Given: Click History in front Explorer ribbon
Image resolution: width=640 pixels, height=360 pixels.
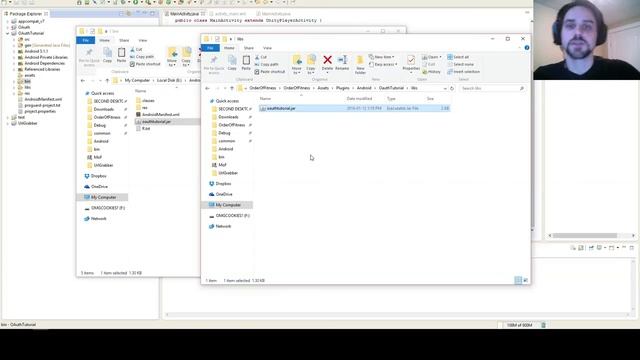Looking at the screenshot, I should [431, 72].
